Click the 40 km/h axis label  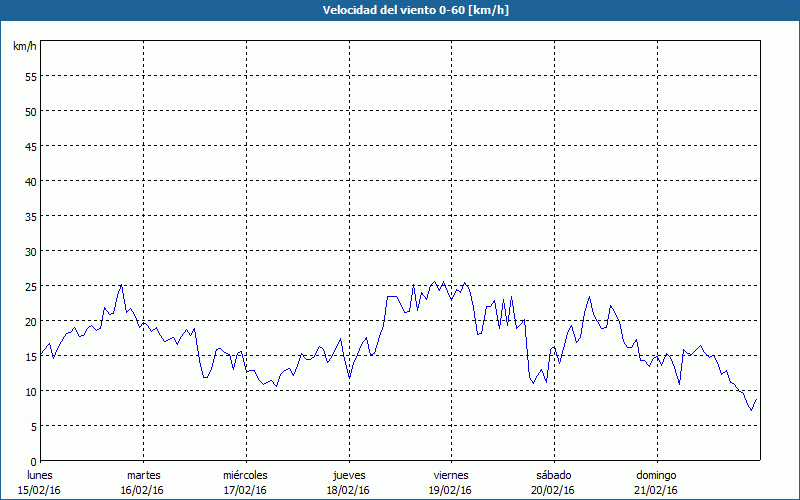[x=30, y=181]
